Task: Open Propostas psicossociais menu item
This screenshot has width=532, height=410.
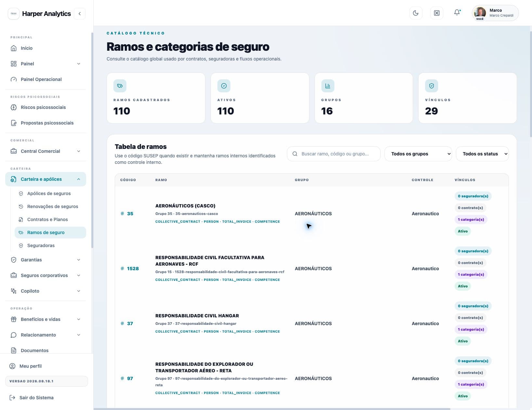Action: pos(45,123)
